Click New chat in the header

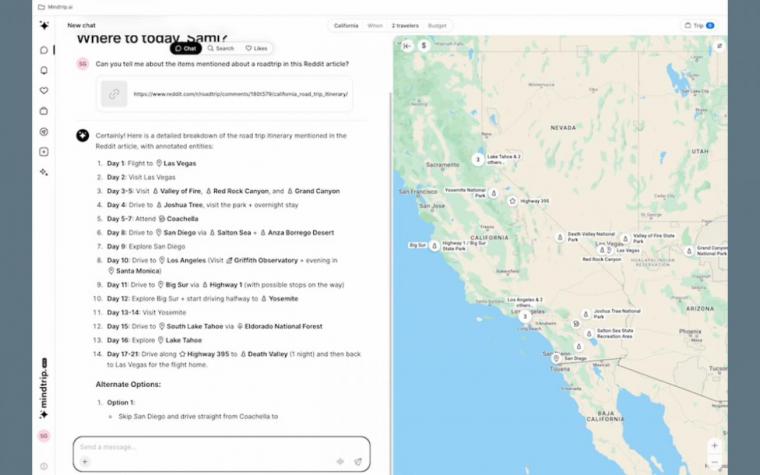[x=81, y=25]
